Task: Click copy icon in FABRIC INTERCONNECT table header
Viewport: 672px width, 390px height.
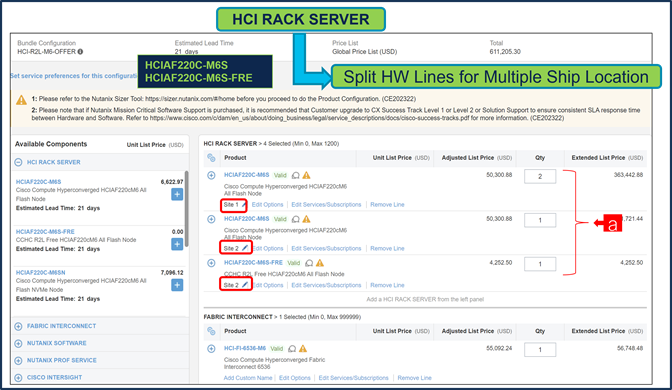Action: pyautogui.click(x=211, y=331)
